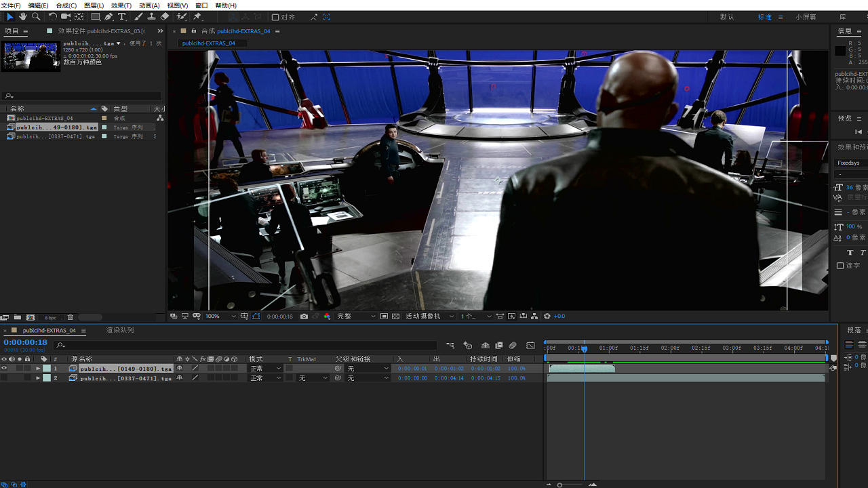868x488 pixels.
Task: Toggle mask and shape path visibility icon
Action: pyautogui.click(x=256, y=317)
